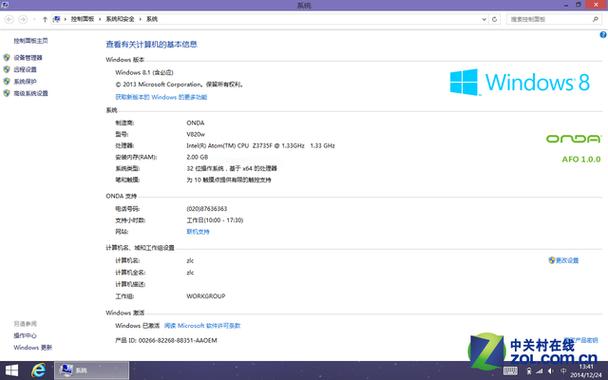Expand the address bar history dropdown

click(484, 19)
